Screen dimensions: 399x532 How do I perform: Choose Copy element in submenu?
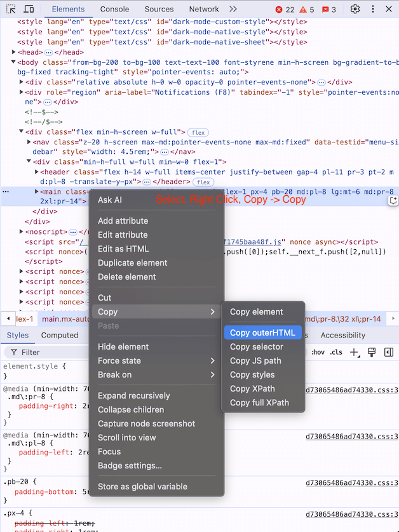point(262,312)
